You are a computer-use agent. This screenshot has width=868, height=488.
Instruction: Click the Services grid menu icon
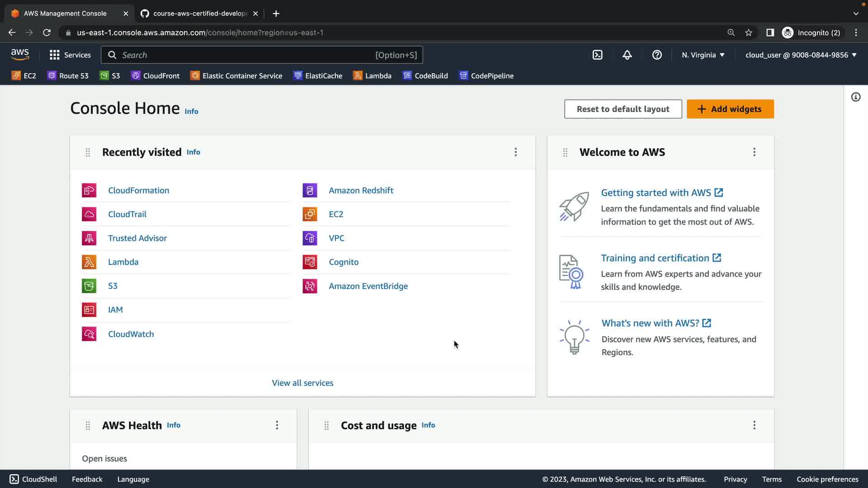[54, 55]
